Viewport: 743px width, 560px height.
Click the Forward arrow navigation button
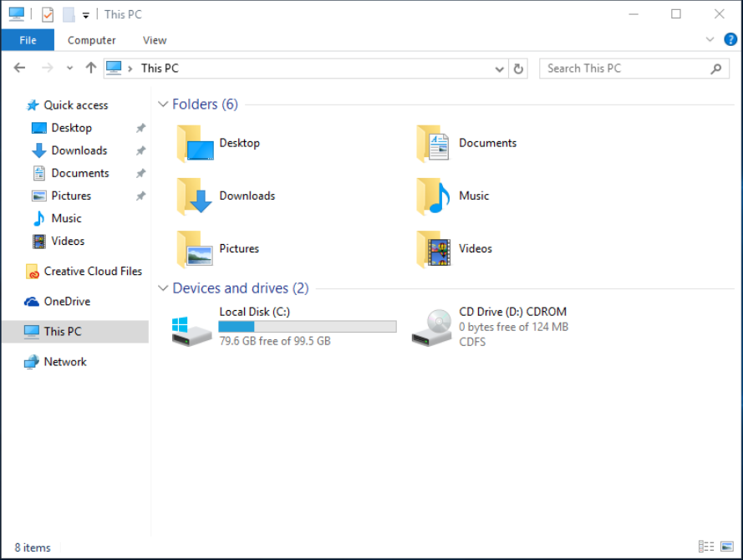48,68
